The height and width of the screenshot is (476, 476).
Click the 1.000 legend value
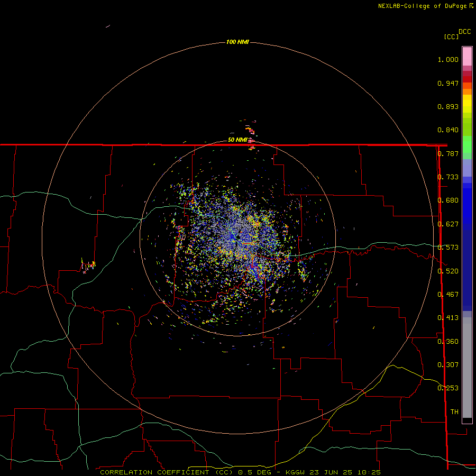coord(448,59)
